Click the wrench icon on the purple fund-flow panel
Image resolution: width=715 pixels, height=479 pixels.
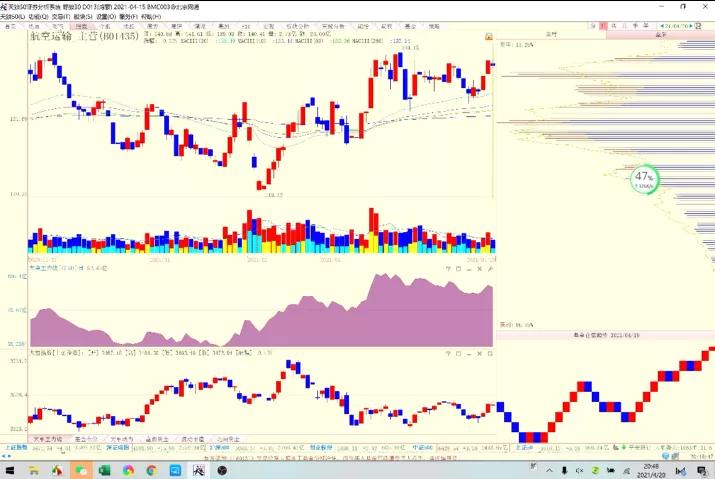click(x=490, y=269)
